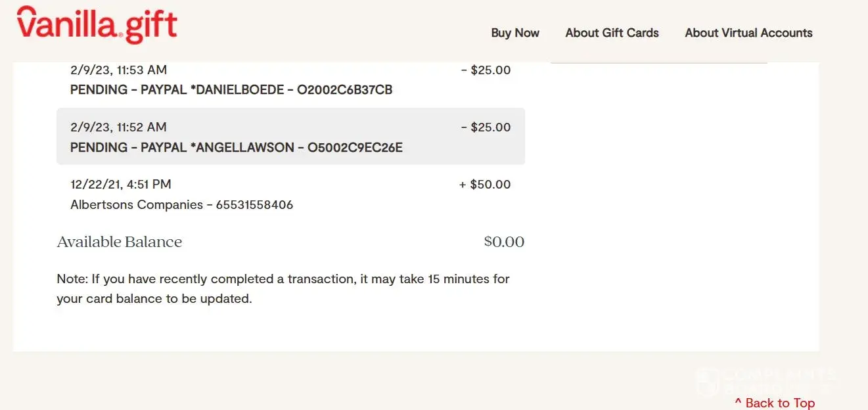Click the Complaints Board watermark logo
The image size is (868, 410).
click(x=765, y=380)
